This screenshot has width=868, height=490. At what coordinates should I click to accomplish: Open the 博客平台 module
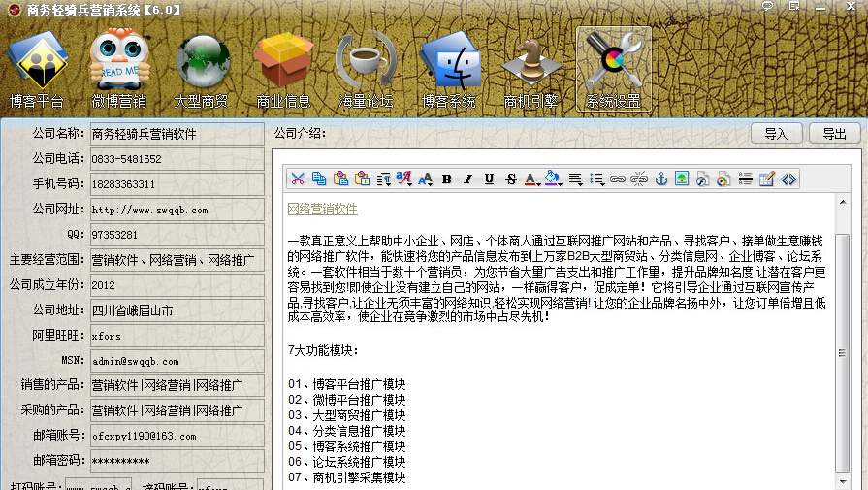pos(37,69)
